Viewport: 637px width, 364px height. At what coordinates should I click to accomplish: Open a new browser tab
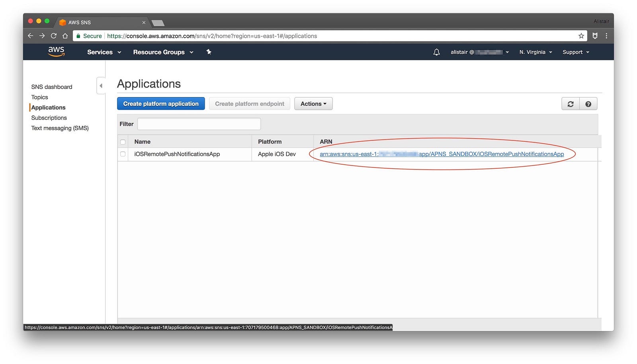(158, 23)
